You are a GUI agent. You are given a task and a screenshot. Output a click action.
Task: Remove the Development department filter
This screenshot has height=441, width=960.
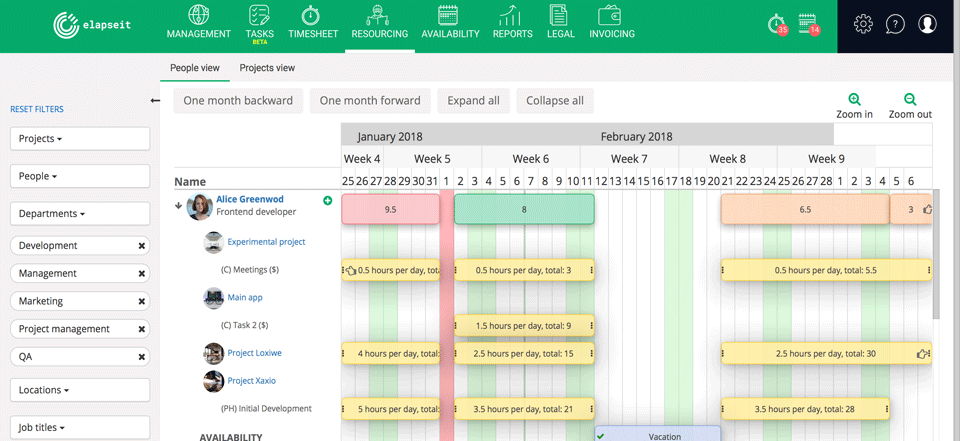click(x=141, y=246)
